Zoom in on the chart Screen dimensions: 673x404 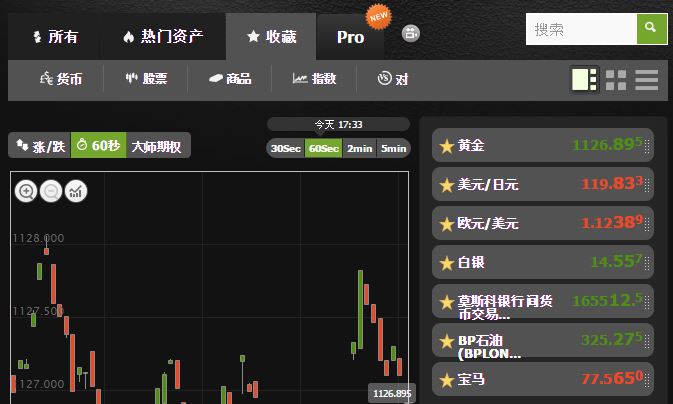pos(26,191)
